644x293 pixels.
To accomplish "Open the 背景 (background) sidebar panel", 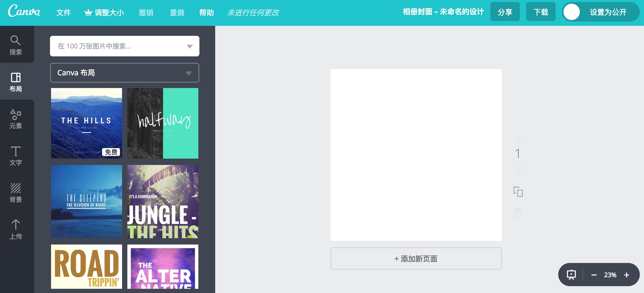I will coord(16,192).
